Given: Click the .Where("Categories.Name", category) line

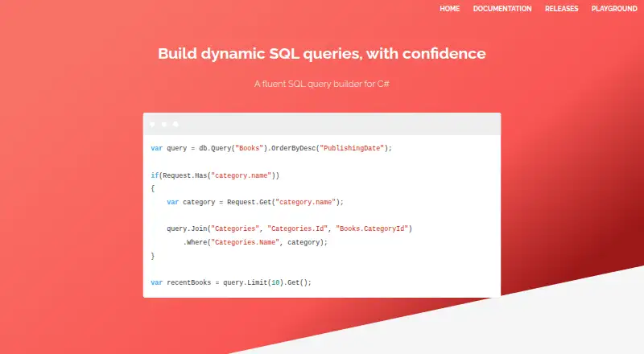Looking at the screenshot, I should pos(255,242).
